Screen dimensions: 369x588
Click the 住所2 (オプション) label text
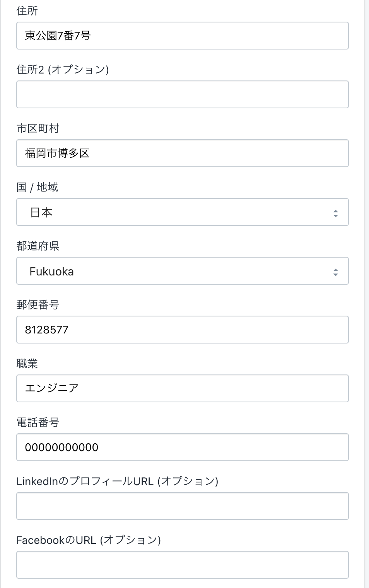pos(62,70)
